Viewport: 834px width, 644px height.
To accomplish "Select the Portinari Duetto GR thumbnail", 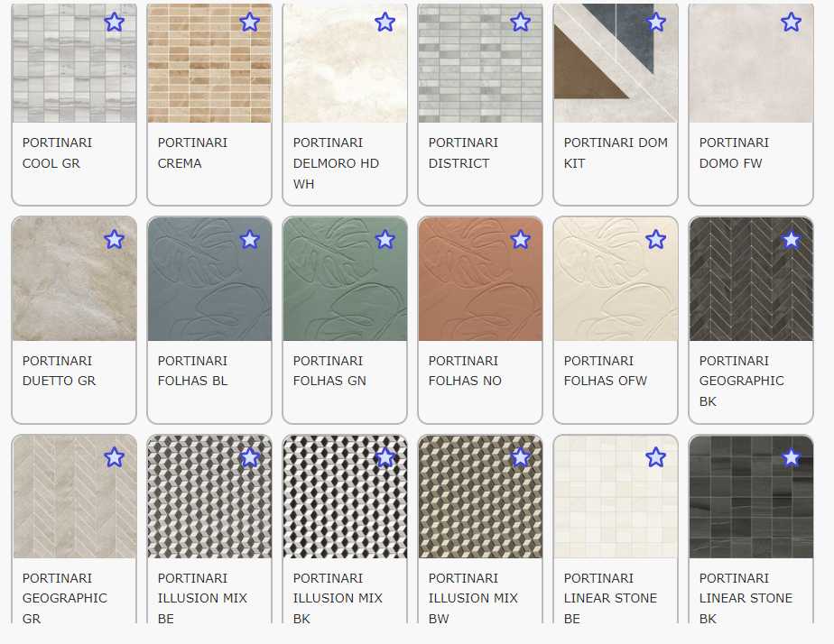I will tap(74, 280).
